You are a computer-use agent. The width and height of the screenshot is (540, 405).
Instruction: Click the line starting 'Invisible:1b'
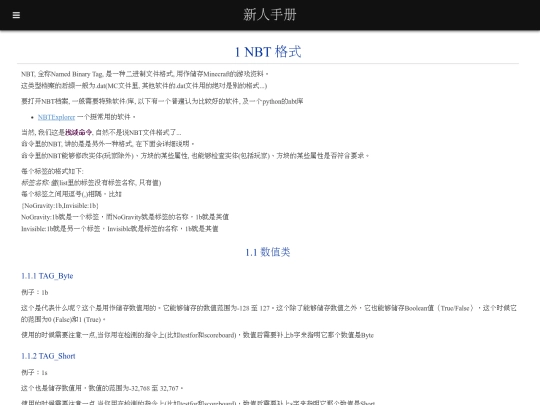coord(120,229)
